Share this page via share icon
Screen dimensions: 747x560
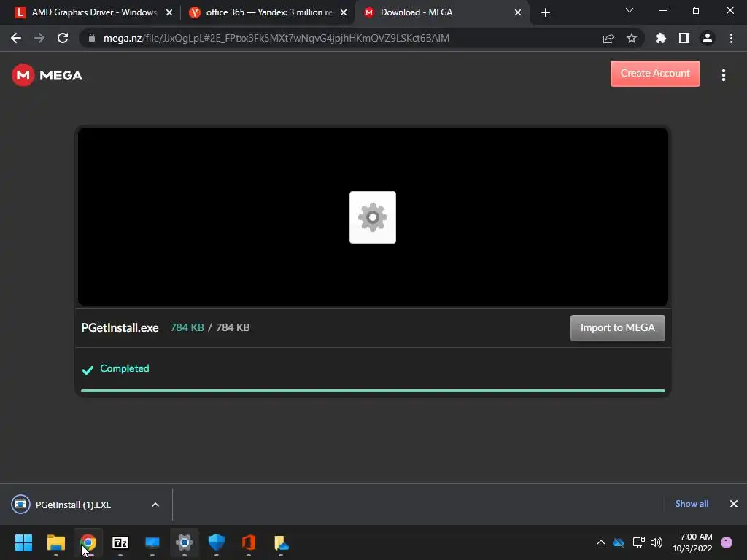click(x=608, y=38)
